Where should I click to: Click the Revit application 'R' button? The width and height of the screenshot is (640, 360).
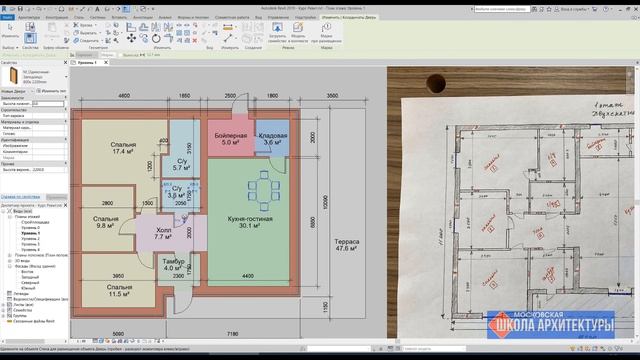pos(4,9)
